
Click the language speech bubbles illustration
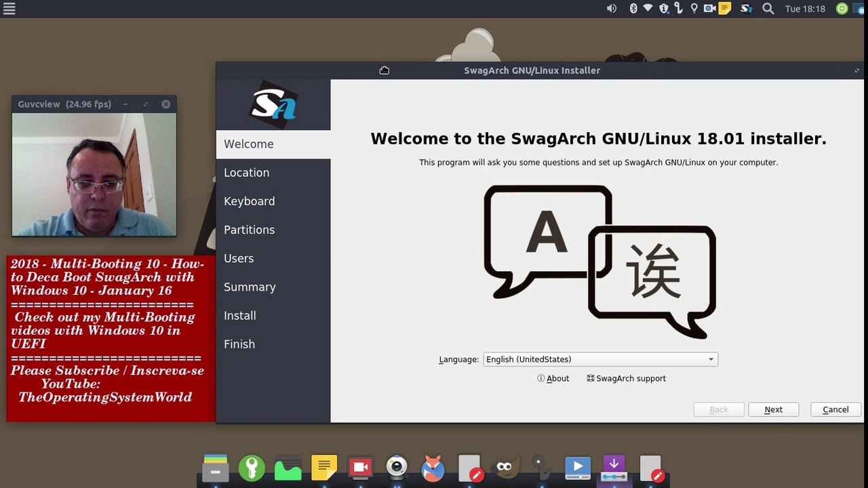tap(600, 261)
